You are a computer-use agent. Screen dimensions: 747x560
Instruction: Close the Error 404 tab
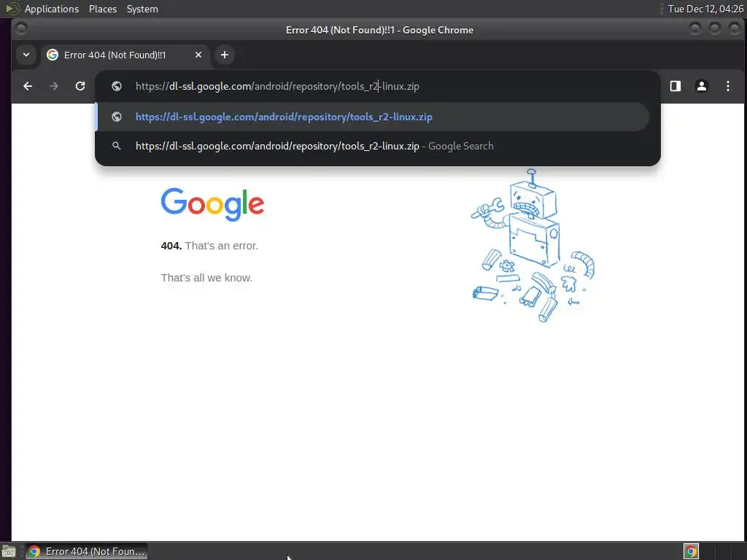point(198,55)
